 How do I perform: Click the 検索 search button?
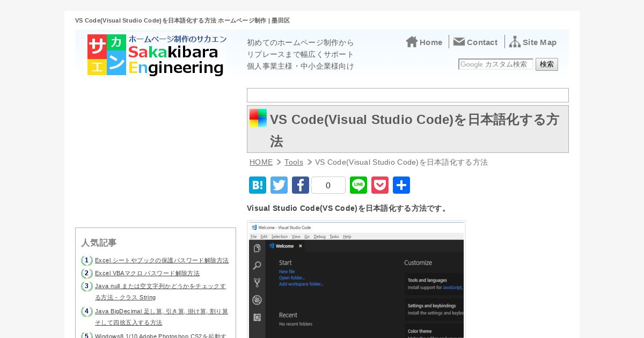click(547, 64)
